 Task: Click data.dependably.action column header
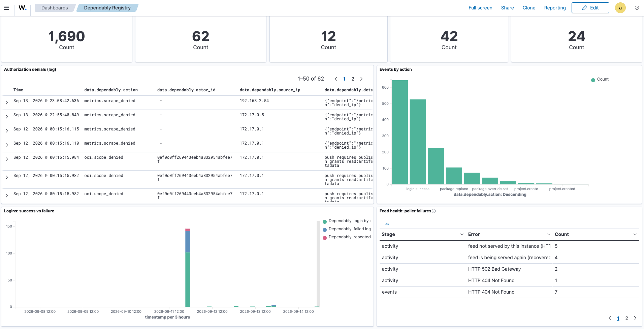coord(111,90)
